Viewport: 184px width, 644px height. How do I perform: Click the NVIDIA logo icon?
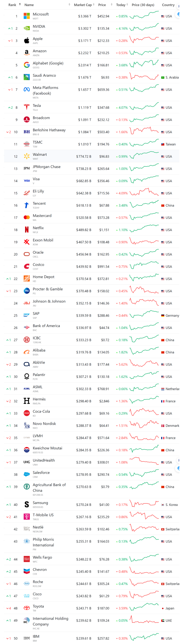click(x=27, y=28)
